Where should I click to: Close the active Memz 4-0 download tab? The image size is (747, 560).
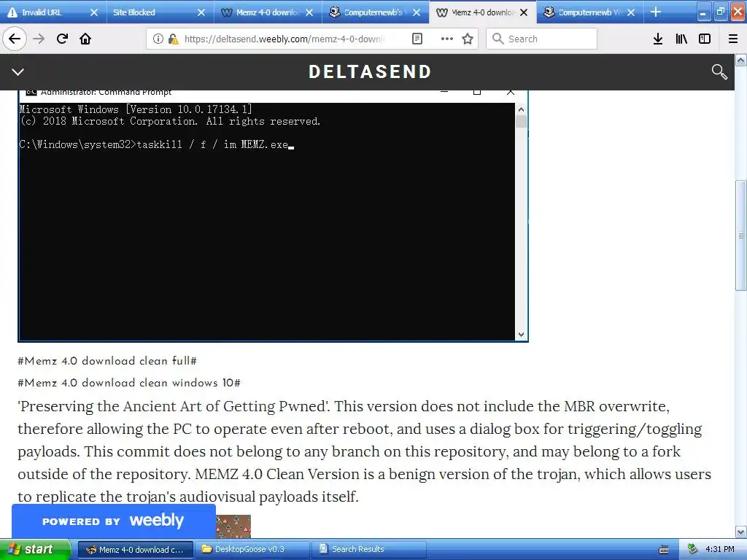click(524, 12)
